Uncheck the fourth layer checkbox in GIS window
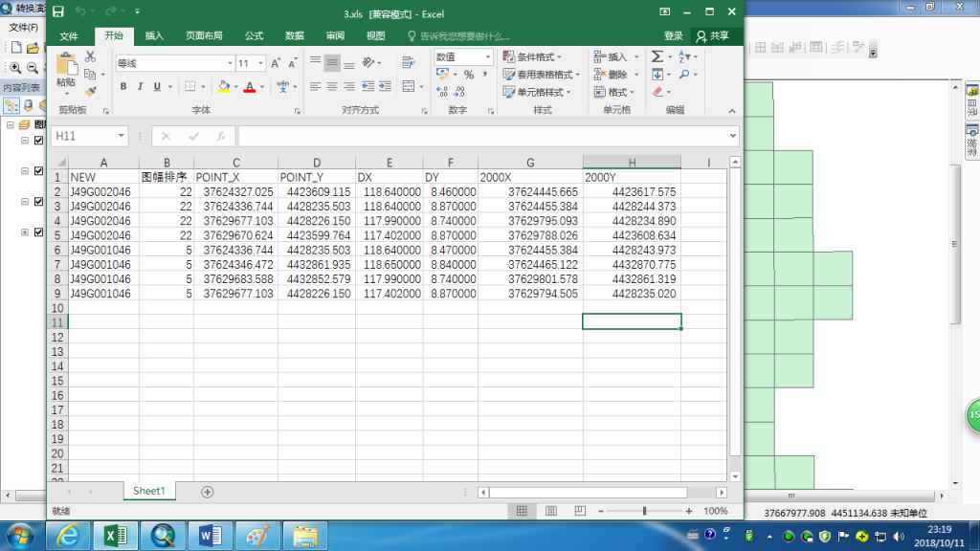Viewport: 980px width, 551px height. [x=38, y=231]
